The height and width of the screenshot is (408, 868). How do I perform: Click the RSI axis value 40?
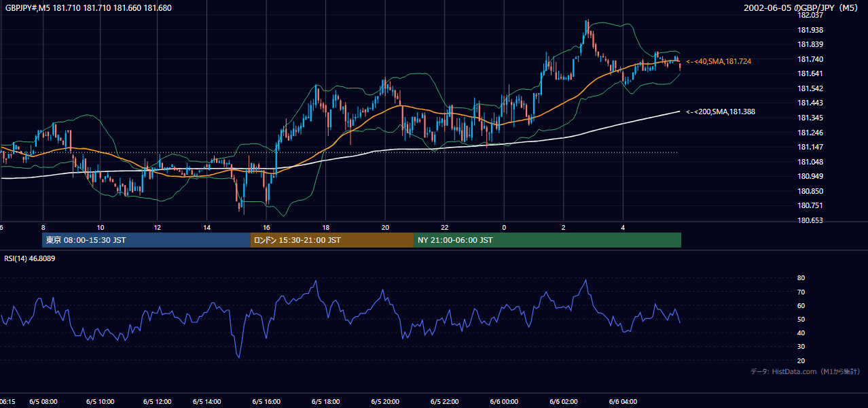point(801,333)
